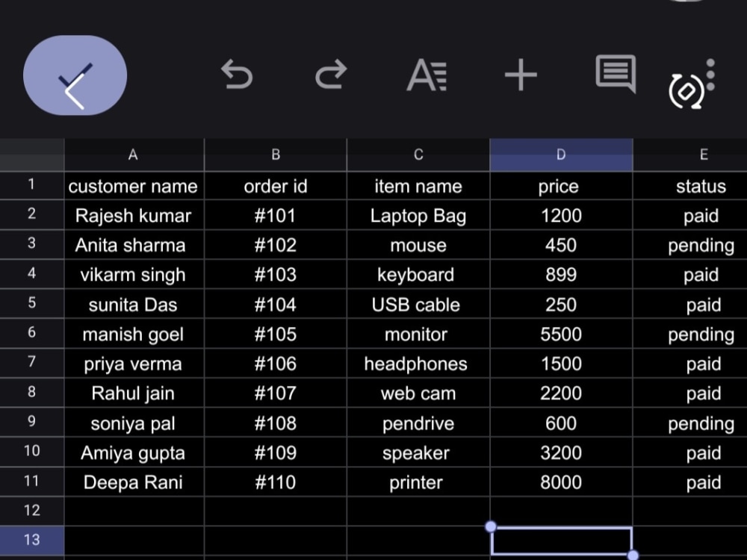
Task: Select 'paid' status for Deepa Rani
Action: pyautogui.click(x=690, y=482)
